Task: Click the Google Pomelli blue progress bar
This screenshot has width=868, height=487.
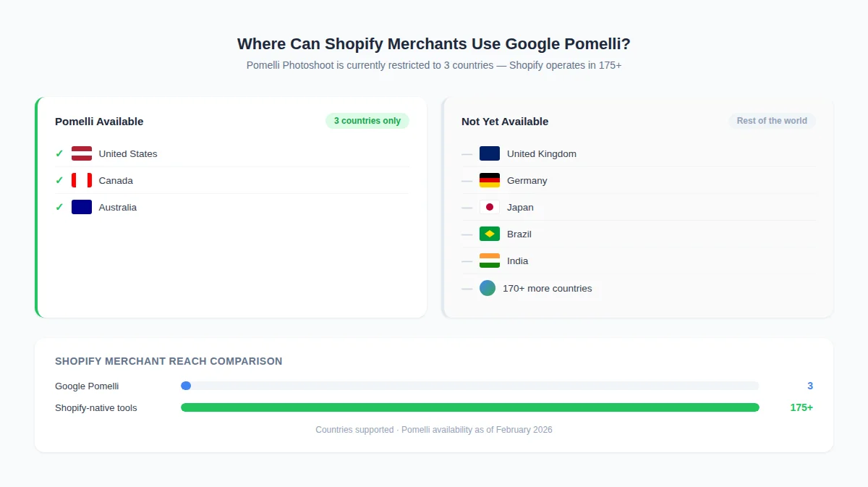Action: [186, 386]
